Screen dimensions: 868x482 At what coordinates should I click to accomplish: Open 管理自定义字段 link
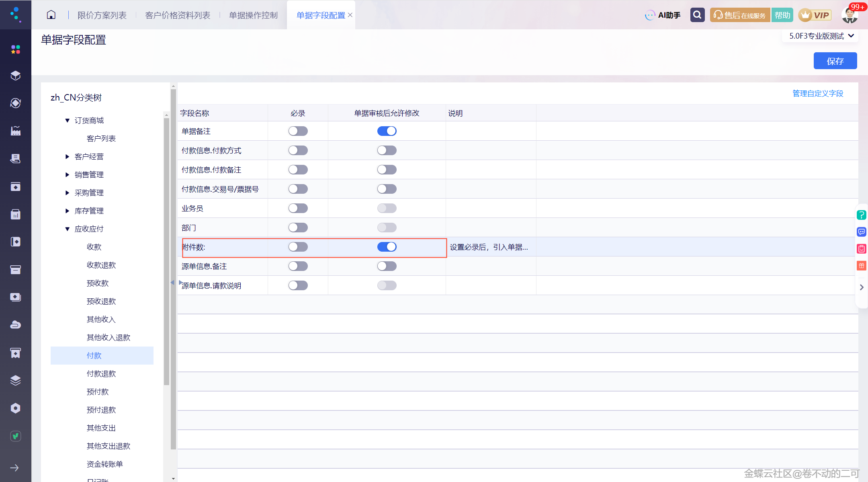pyautogui.click(x=818, y=94)
